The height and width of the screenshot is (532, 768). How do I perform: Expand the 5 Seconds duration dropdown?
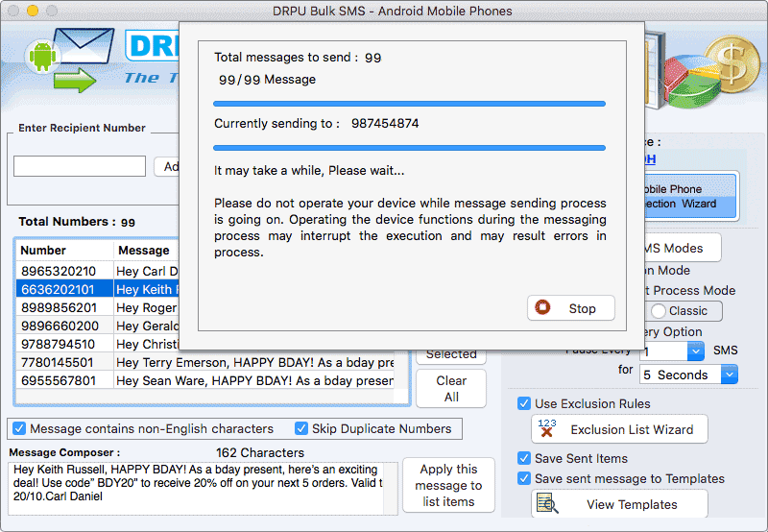click(729, 375)
